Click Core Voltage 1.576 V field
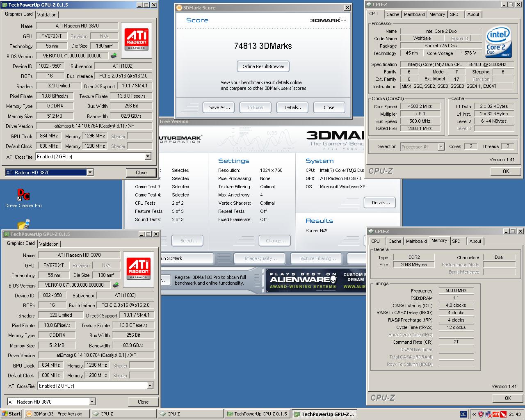 click(468, 53)
